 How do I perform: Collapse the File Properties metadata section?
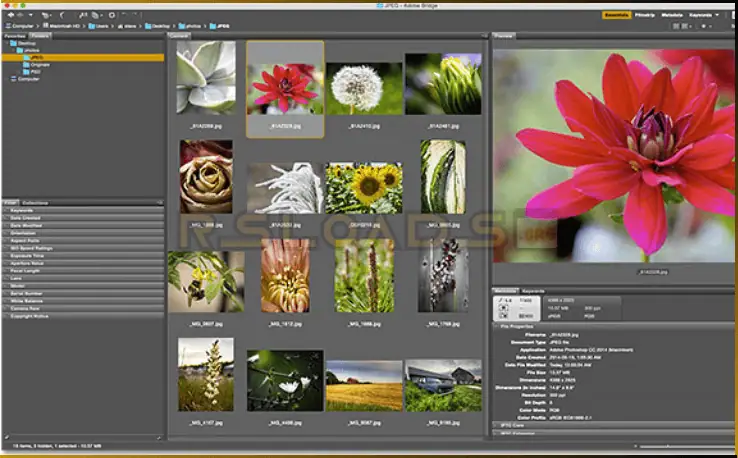[x=496, y=326]
